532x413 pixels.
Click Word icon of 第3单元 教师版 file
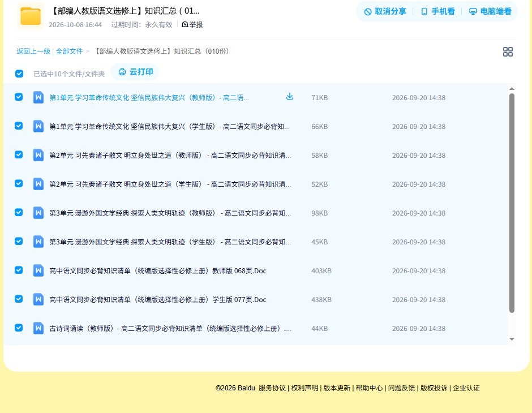coord(38,213)
